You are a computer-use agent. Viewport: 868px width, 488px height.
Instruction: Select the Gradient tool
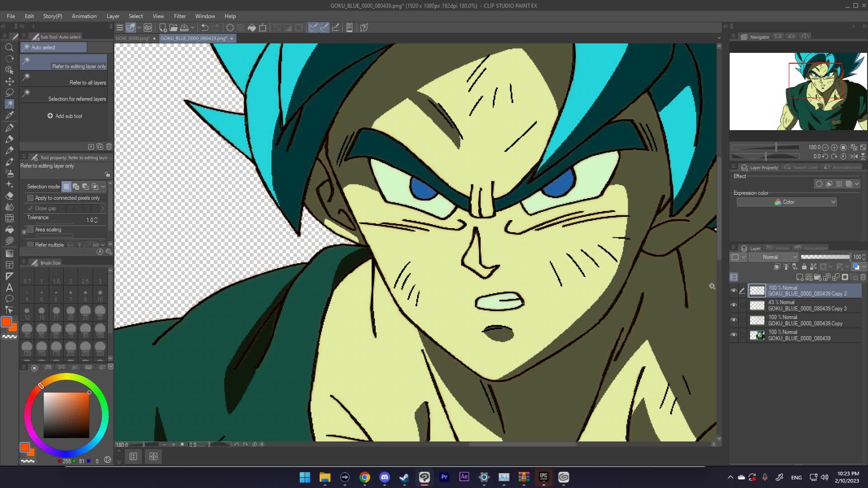pos(9,253)
